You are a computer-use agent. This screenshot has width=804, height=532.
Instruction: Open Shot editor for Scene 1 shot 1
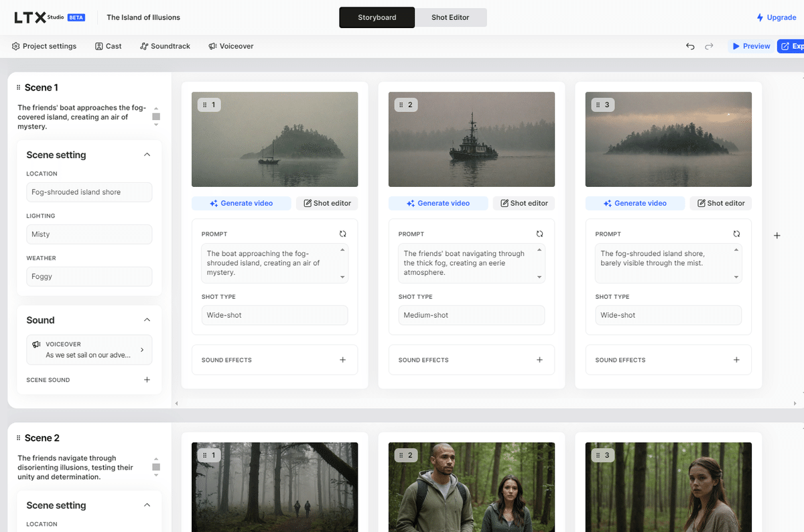[x=327, y=203]
